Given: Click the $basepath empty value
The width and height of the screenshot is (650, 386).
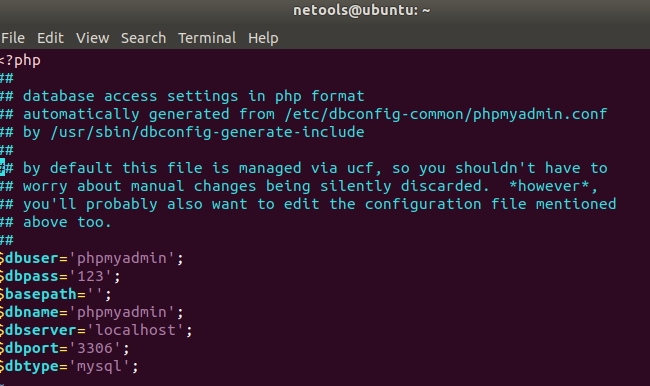Looking at the screenshot, I should pyautogui.click(x=95, y=294).
